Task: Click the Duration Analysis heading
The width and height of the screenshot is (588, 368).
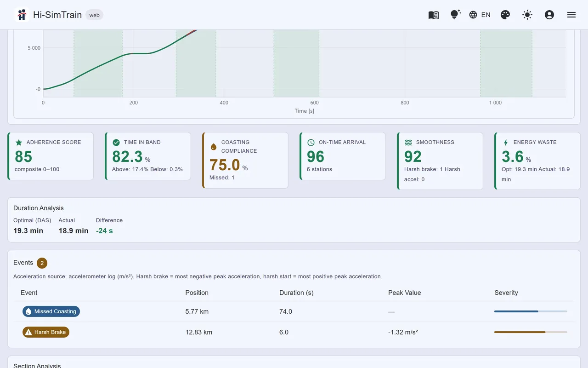Action: pos(39,208)
